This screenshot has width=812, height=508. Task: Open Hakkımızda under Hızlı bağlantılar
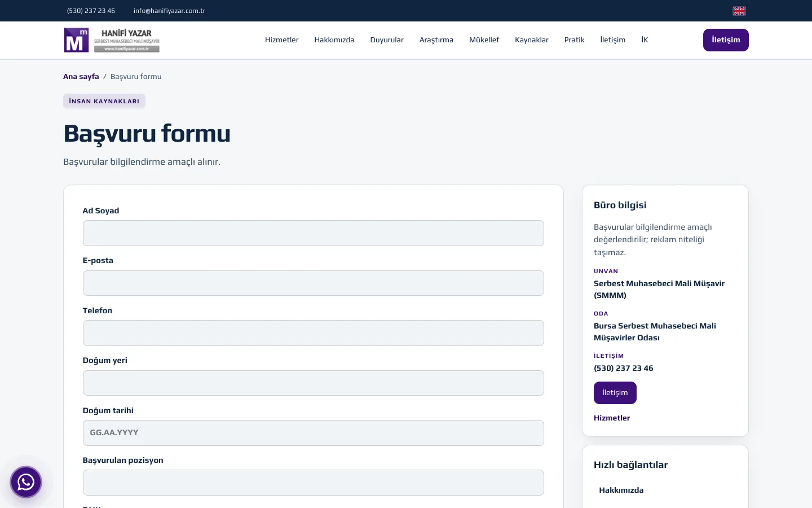[x=621, y=491]
